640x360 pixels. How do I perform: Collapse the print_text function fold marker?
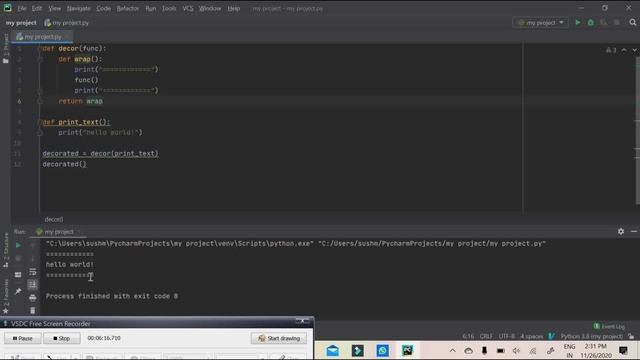tap(40, 122)
